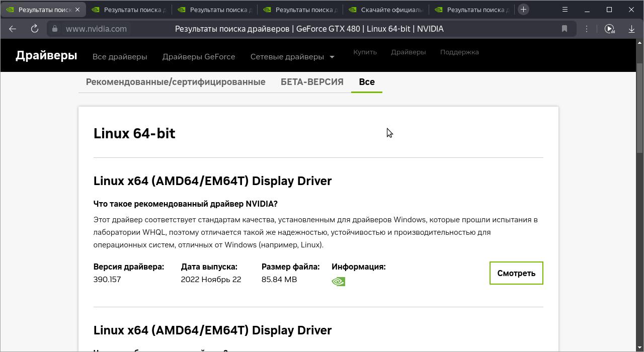Click the padlock site security icon
This screenshot has height=352, width=644.
pos(55,29)
